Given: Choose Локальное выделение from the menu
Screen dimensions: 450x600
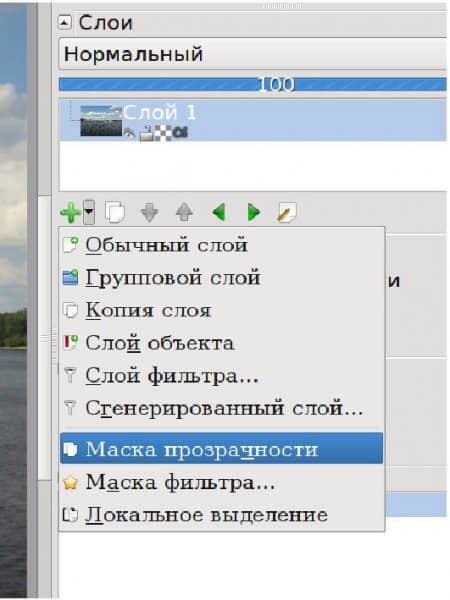Looking at the screenshot, I should tap(222, 515).
